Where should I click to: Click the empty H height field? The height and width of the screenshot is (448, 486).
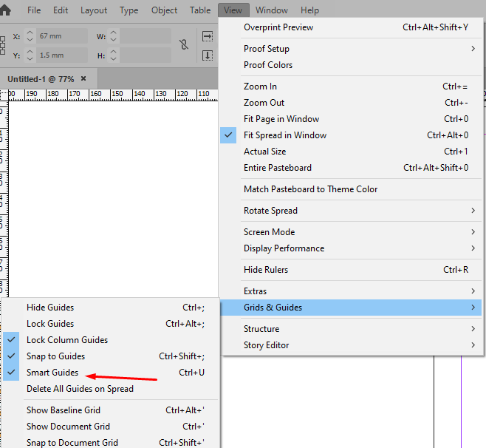coord(146,55)
